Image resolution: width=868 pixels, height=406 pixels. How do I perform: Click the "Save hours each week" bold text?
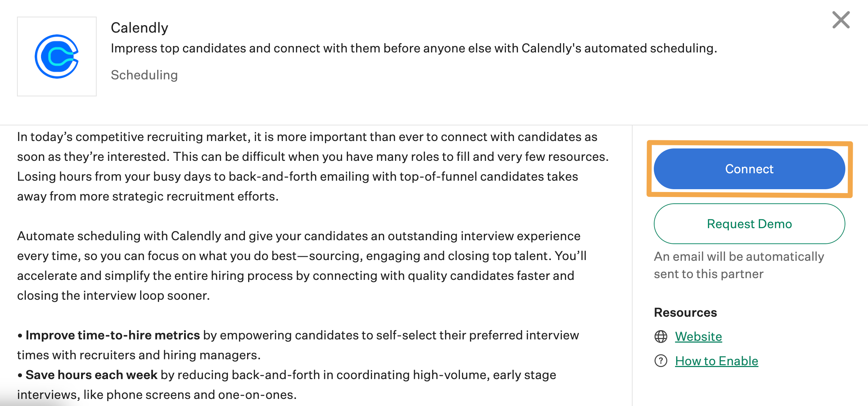click(x=91, y=375)
